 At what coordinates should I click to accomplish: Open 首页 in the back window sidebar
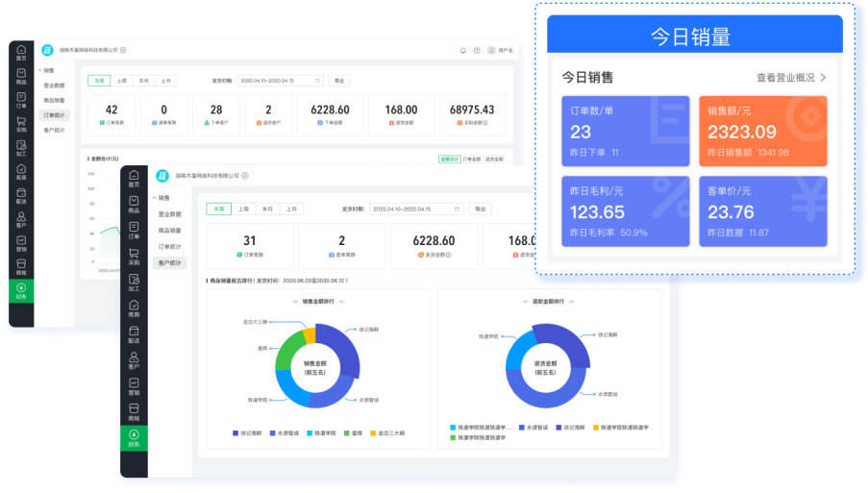pos(21,52)
